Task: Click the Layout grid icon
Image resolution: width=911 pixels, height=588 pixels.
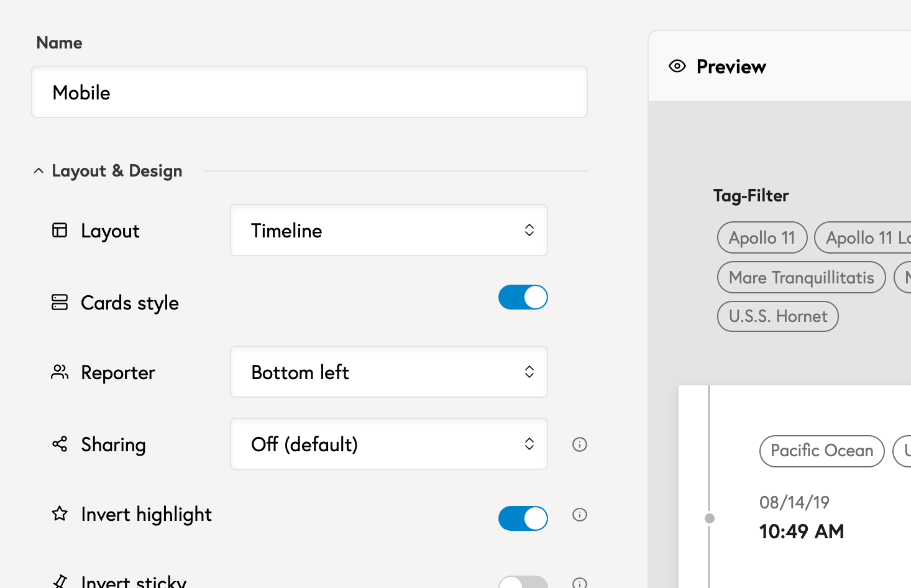Action: point(60,231)
